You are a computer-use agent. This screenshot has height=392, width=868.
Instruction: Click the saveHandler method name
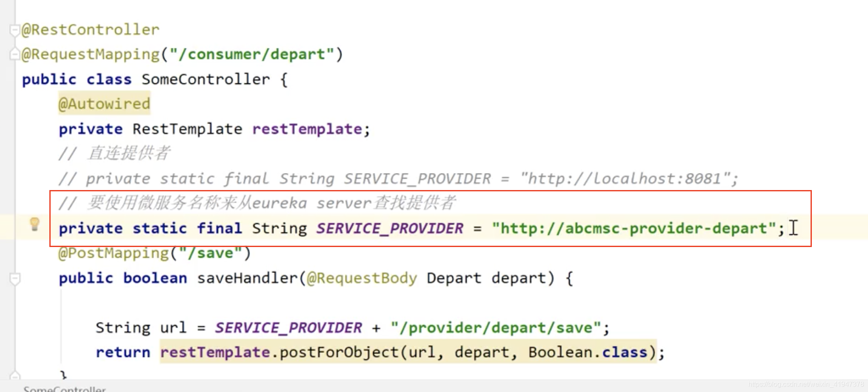247,278
